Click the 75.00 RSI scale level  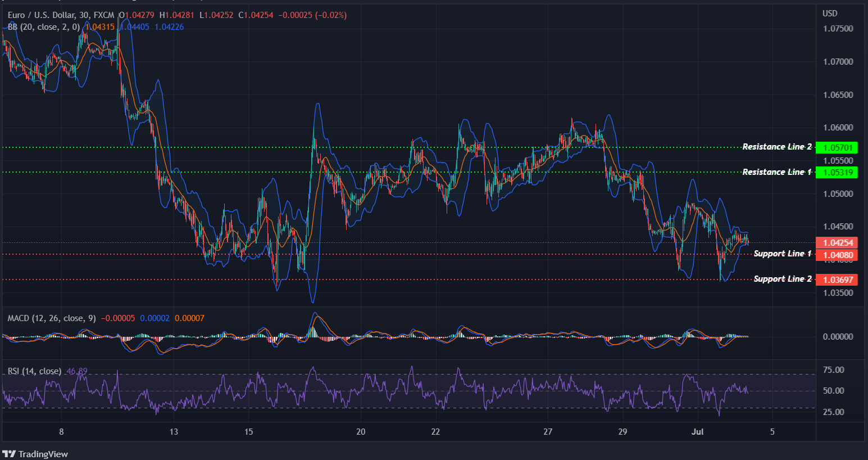pos(834,369)
